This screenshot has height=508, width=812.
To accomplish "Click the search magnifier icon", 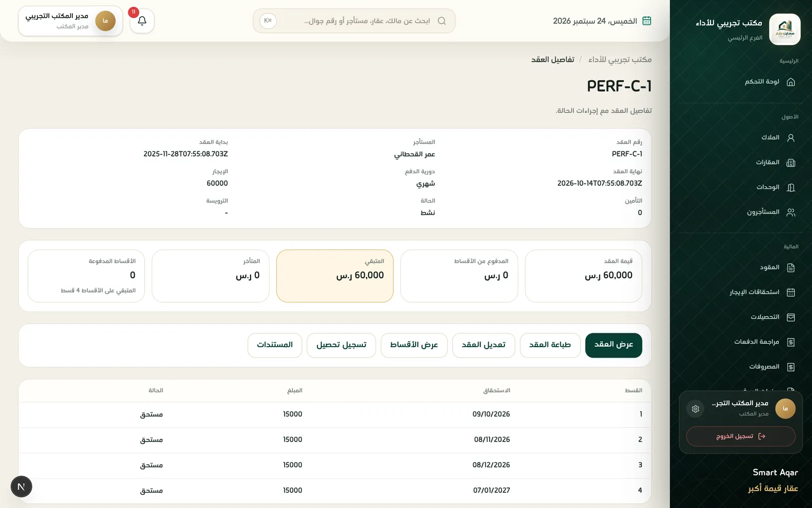I will [442, 21].
